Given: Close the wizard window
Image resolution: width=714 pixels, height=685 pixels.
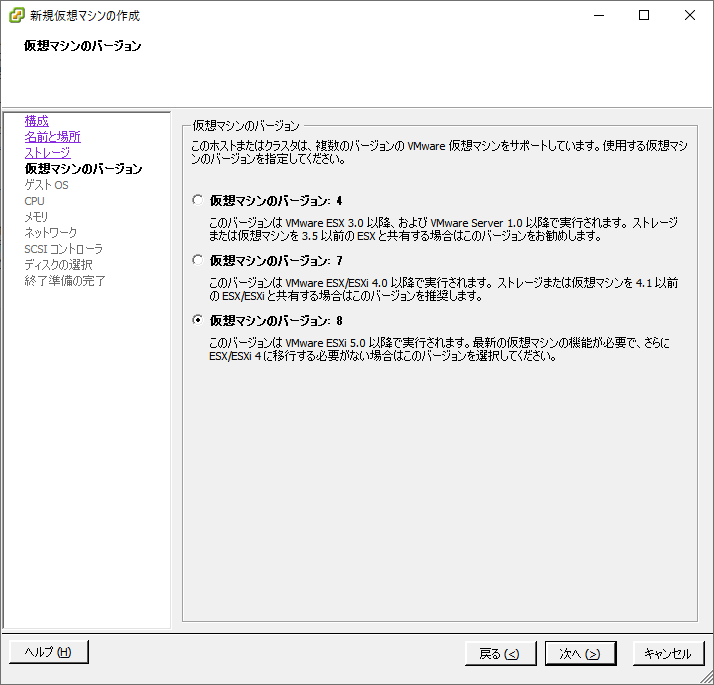Looking at the screenshot, I should (689, 15).
